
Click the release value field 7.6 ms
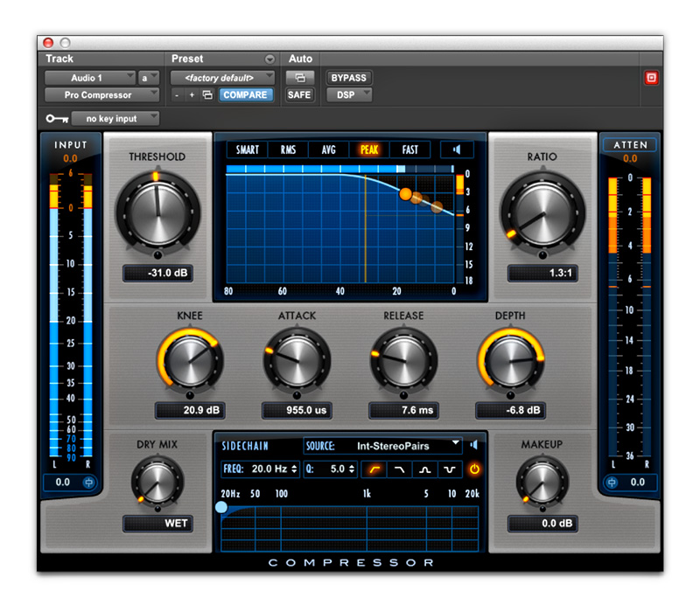(x=403, y=410)
